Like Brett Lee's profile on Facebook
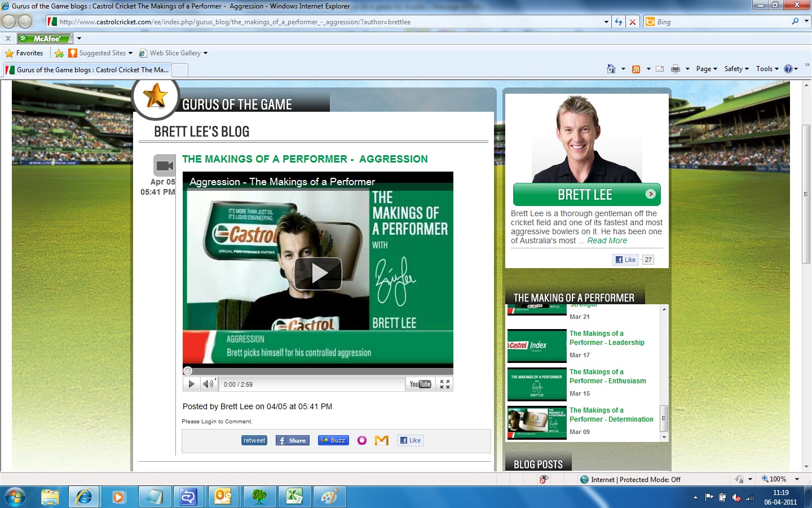This screenshot has width=812, height=508. pyautogui.click(x=625, y=260)
